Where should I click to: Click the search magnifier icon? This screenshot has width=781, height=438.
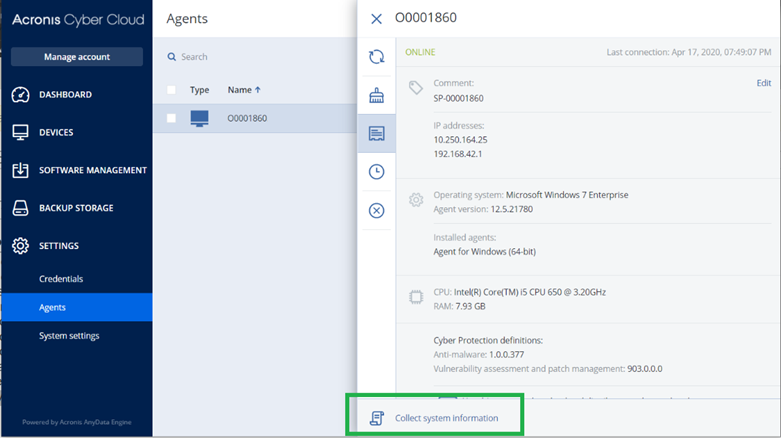click(x=172, y=57)
